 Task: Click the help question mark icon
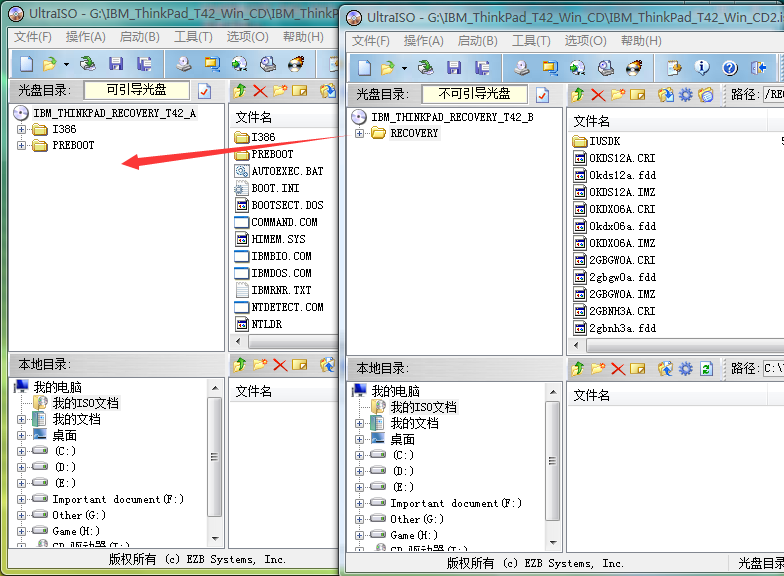coord(730,67)
